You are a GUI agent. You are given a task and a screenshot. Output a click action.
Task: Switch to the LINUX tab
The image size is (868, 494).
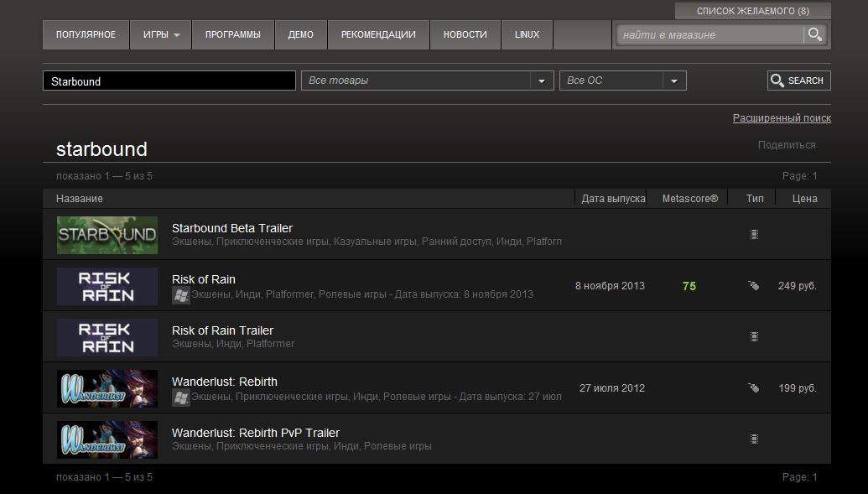coord(527,34)
